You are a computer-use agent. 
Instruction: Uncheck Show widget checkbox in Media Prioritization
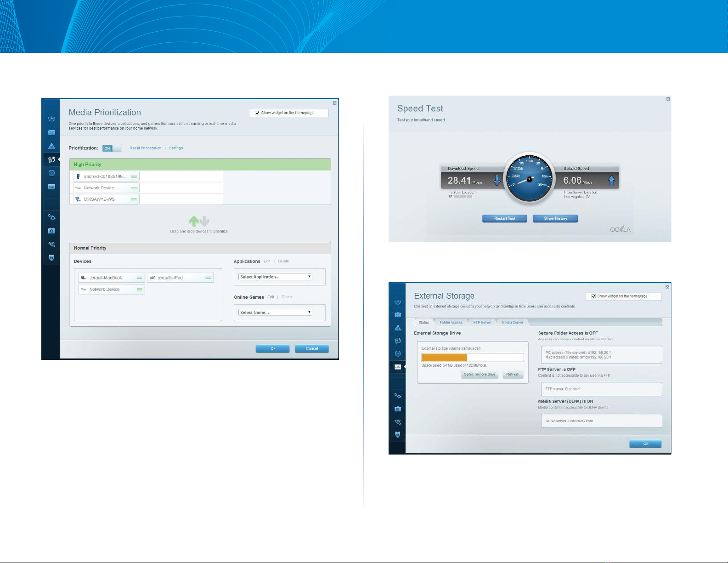[x=257, y=113]
